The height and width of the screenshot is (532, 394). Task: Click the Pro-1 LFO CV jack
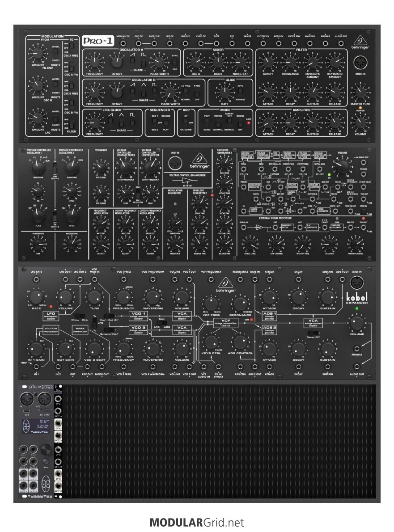coord(169,43)
